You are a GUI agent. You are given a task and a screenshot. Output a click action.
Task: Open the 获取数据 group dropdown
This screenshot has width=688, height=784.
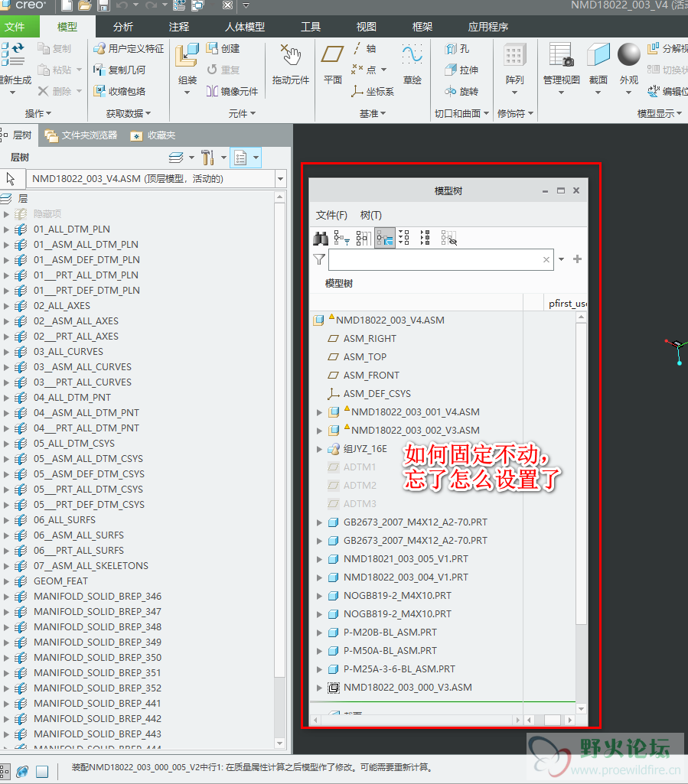point(128,113)
